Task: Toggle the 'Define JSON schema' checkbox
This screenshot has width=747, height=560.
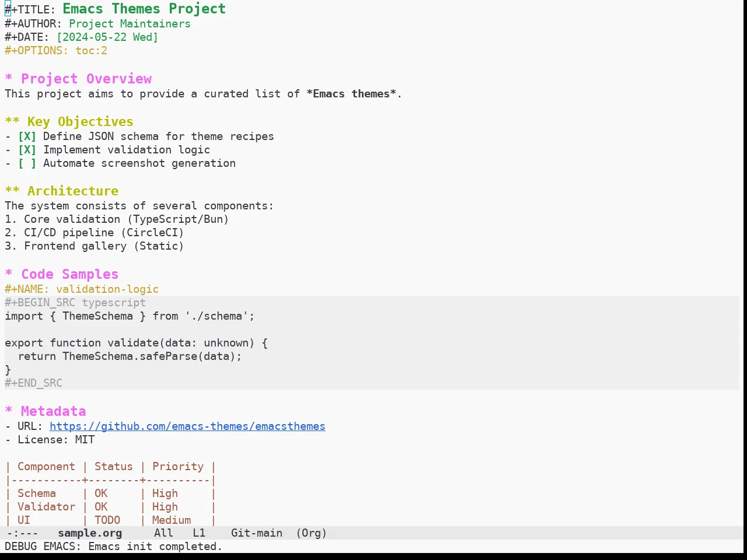Action: (x=27, y=136)
